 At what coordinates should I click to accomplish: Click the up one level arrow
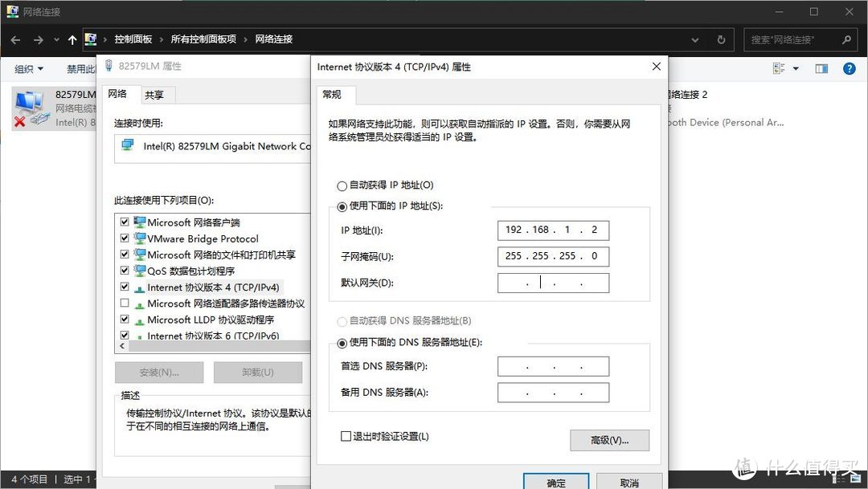click(x=72, y=39)
